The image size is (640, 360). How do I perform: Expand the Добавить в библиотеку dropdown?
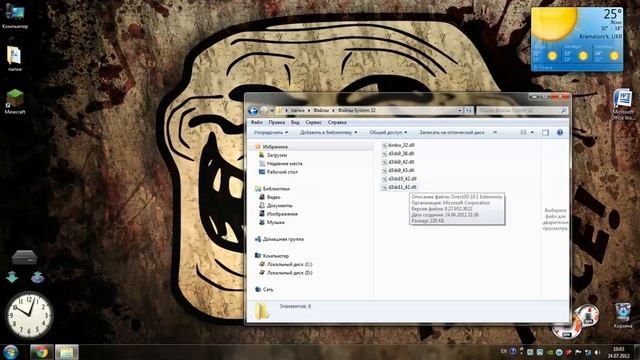[x=328, y=133]
